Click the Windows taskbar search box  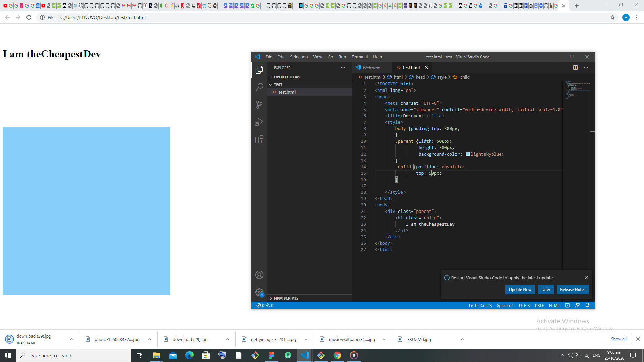click(x=74, y=355)
